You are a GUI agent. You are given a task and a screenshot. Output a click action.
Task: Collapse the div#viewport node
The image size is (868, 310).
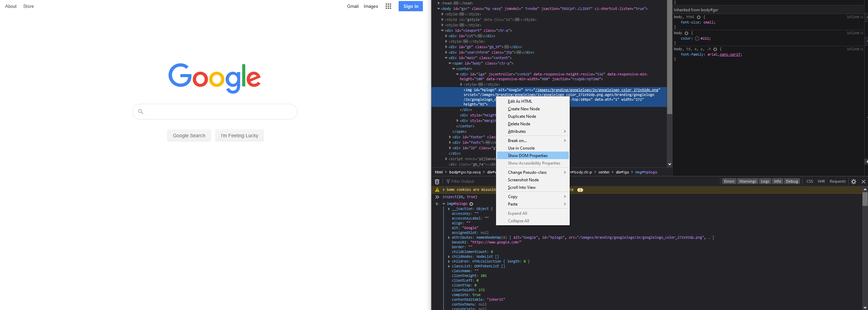click(x=442, y=30)
